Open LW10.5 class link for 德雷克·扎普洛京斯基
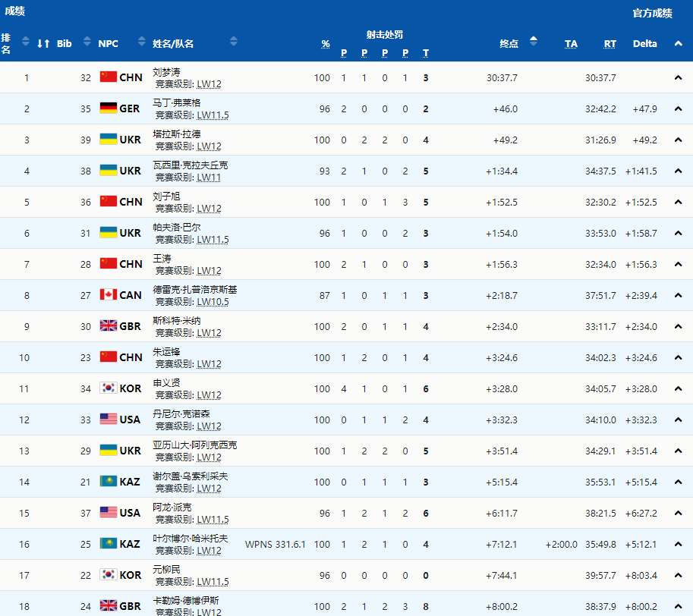 pos(213,302)
